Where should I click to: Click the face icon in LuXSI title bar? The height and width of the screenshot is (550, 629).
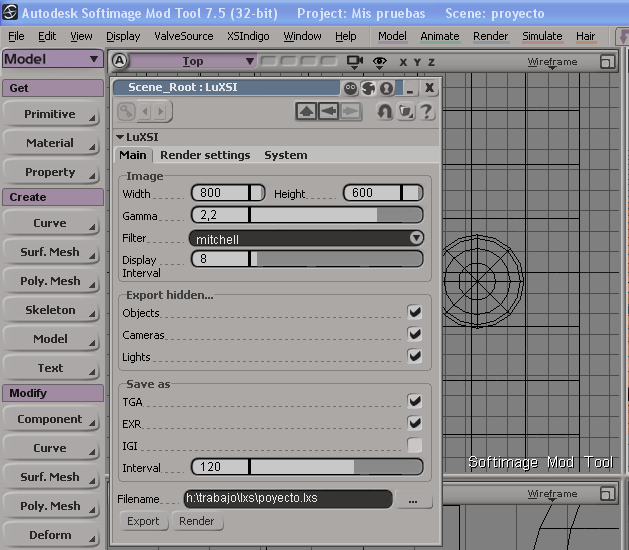point(350,88)
